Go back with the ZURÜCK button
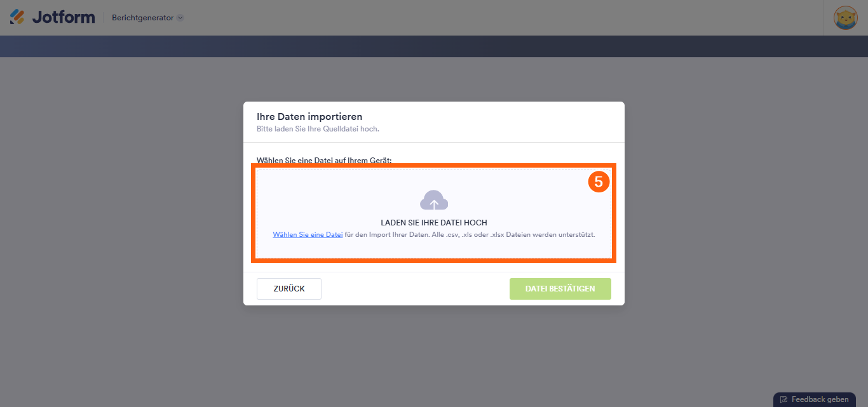 [x=289, y=288]
